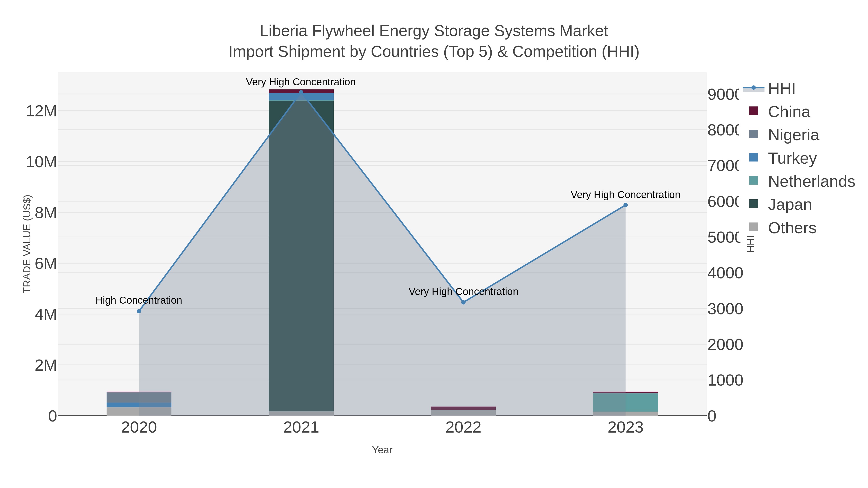Click the HHI data point for 2020
The height and width of the screenshot is (488, 868).
click(x=139, y=311)
